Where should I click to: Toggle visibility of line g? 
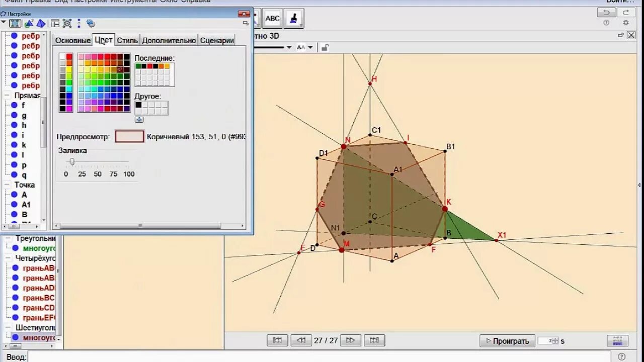click(x=14, y=115)
